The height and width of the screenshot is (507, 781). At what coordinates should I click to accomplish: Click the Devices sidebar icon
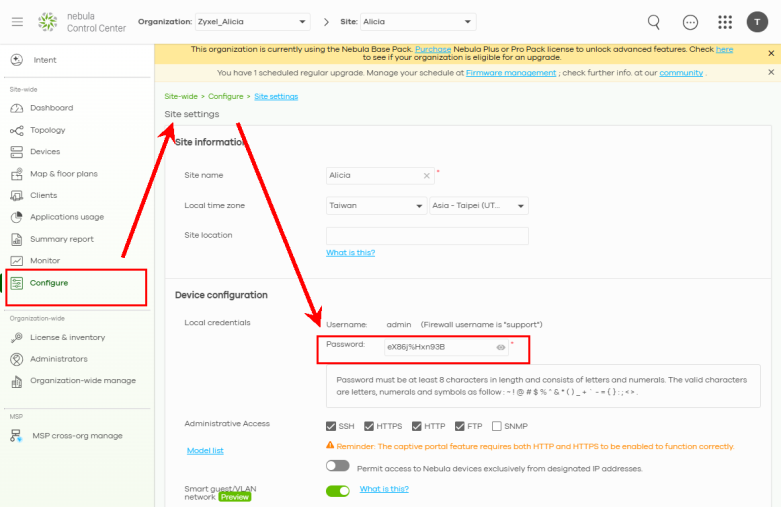point(17,152)
